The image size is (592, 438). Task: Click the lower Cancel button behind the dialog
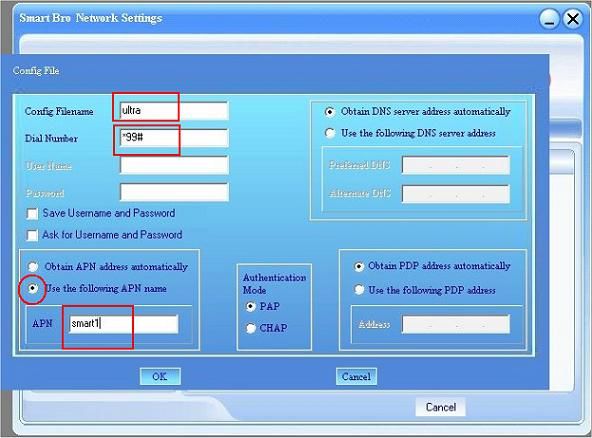pyautogui.click(x=441, y=407)
